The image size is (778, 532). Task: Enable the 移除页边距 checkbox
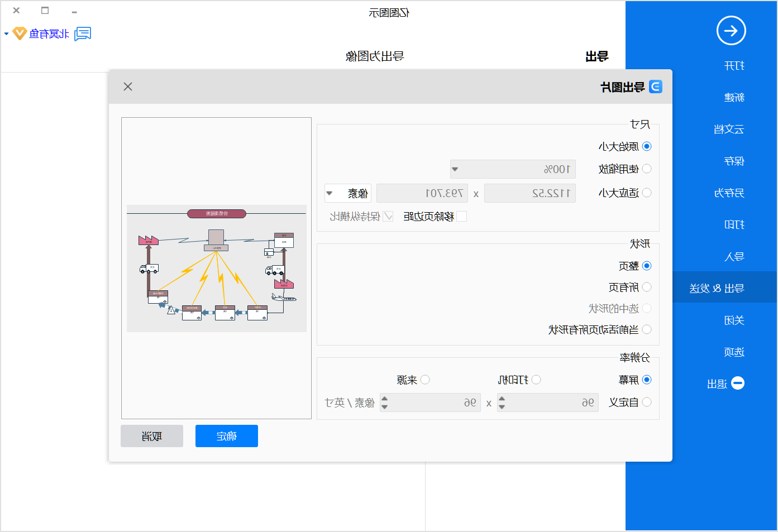coord(461,217)
